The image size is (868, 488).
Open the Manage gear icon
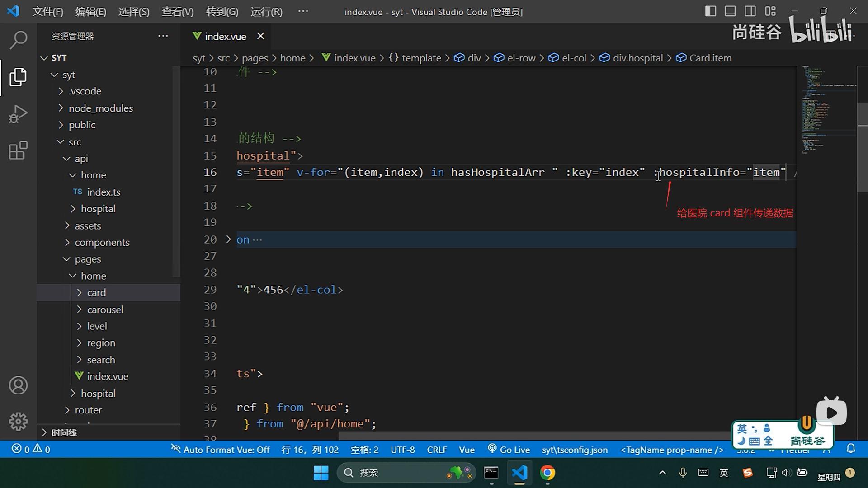18,422
